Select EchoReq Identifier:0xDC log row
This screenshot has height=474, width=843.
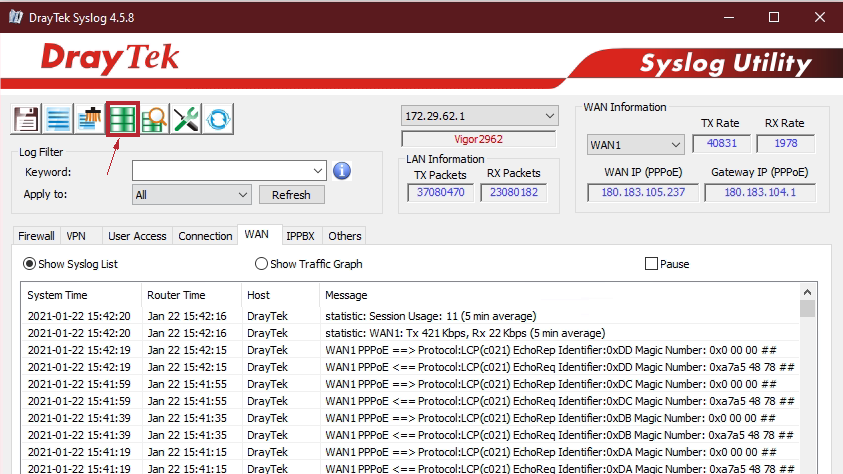coord(411,401)
